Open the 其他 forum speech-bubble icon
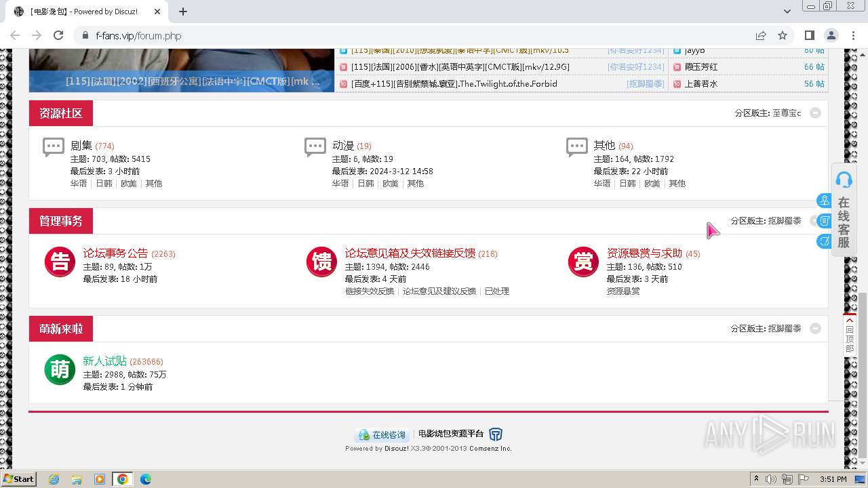Screen dimensions: 868x488 tap(577, 146)
